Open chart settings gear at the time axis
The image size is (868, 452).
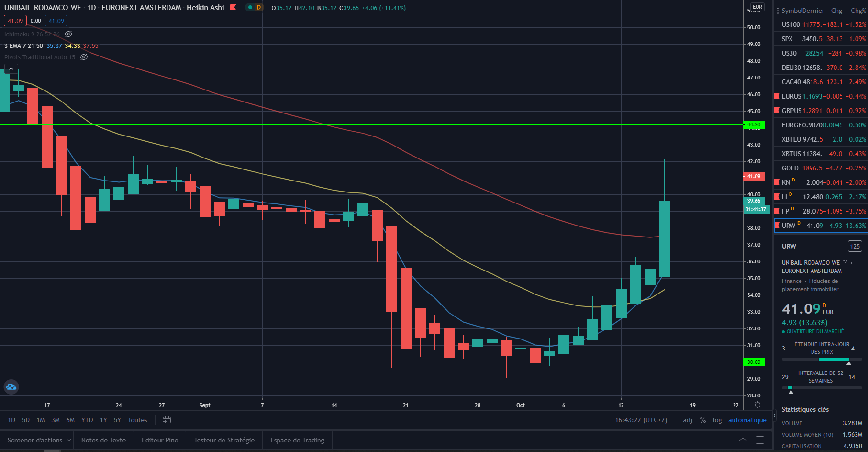coord(757,405)
